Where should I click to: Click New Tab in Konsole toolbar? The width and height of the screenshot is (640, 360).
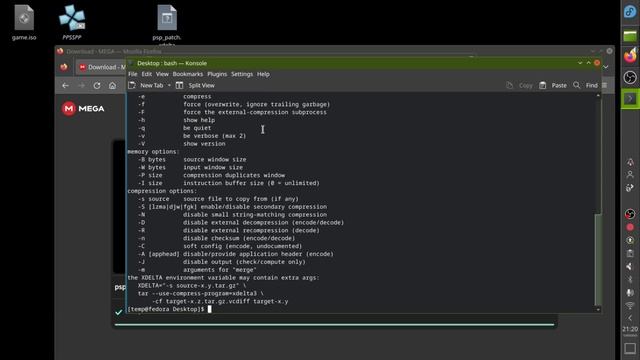146,85
